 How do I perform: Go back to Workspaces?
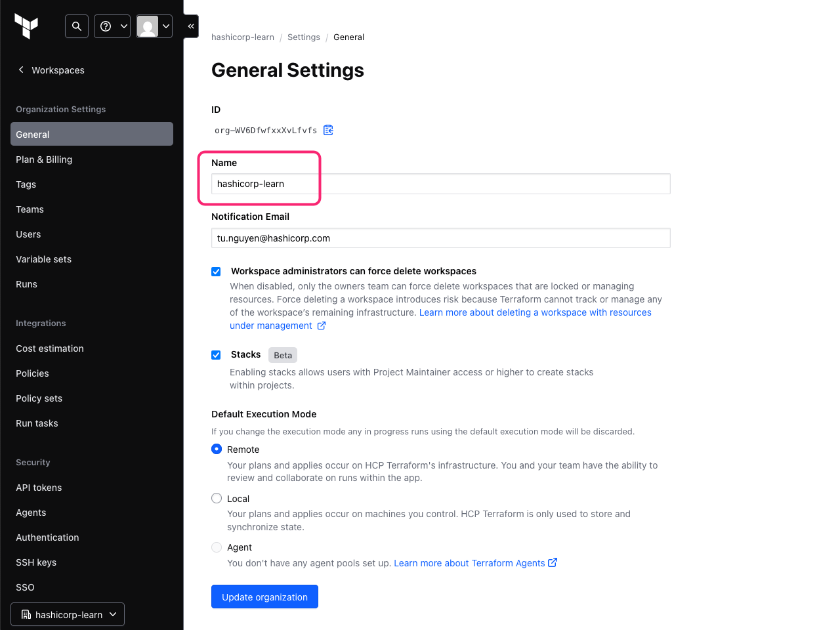pyautogui.click(x=51, y=70)
